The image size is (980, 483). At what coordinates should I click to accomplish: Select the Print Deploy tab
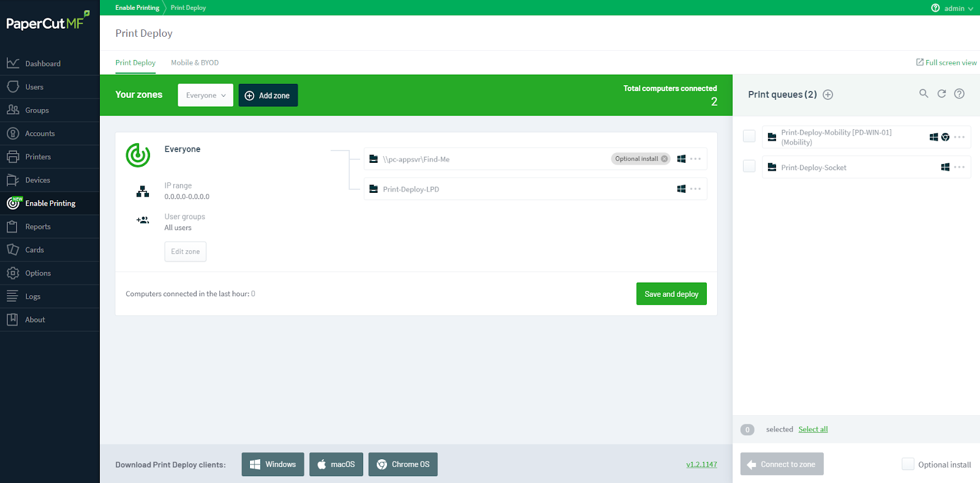pos(135,62)
